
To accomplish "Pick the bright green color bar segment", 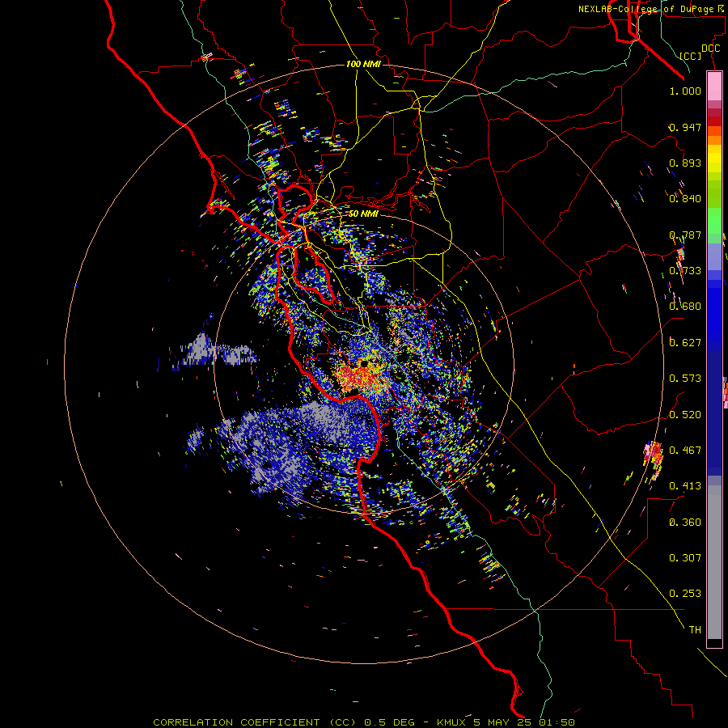I will tap(714, 221).
